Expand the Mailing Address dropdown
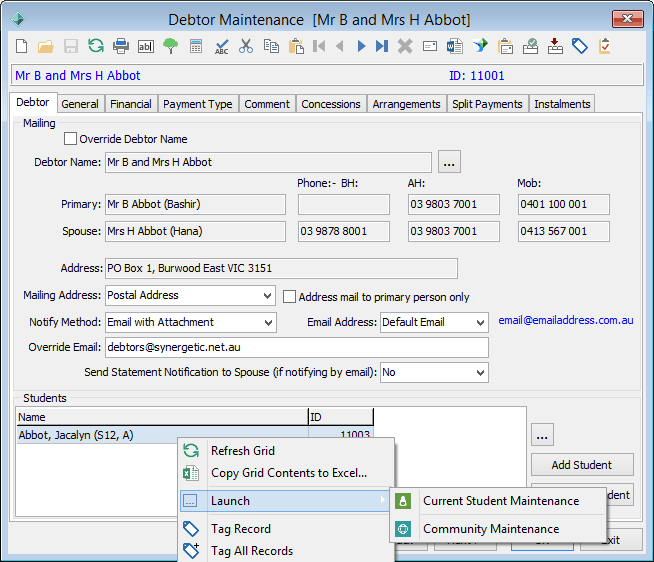654x562 pixels. 267,295
